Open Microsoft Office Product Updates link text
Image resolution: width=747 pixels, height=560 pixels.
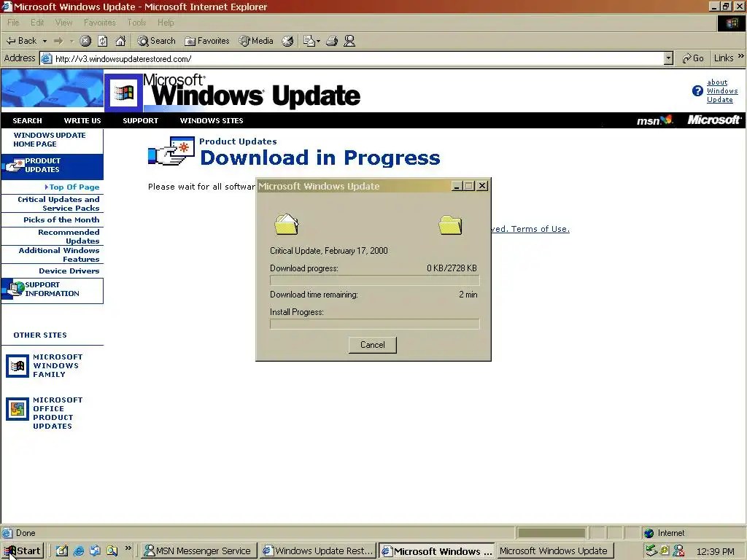[57, 413]
